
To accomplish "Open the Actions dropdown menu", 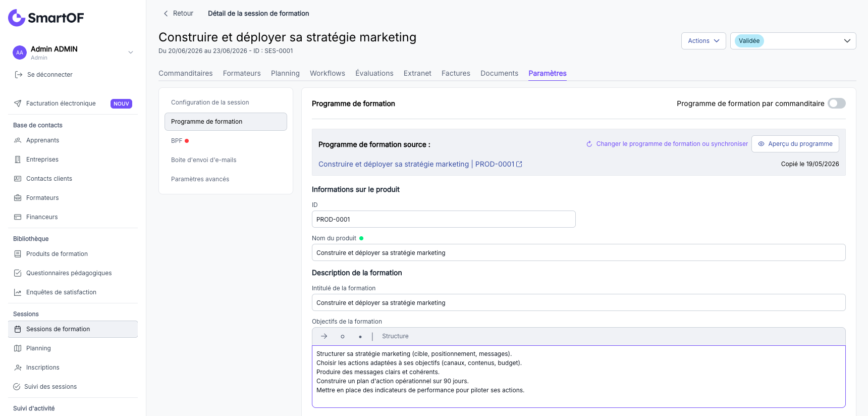I will [703, 41].
